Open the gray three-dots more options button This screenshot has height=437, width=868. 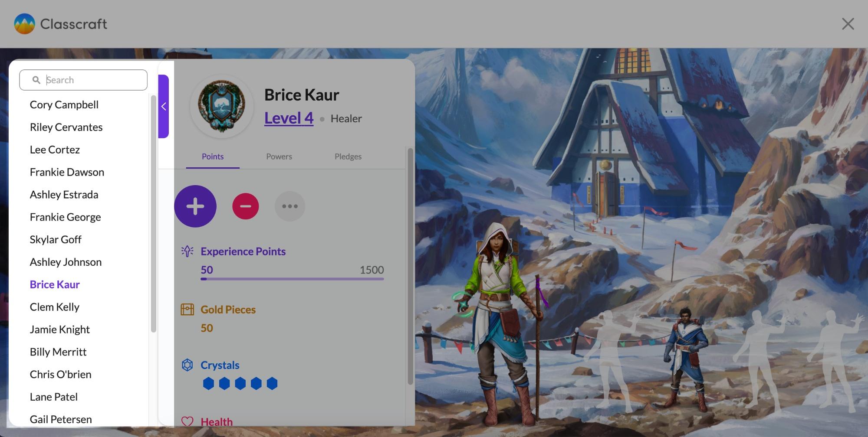coord(290,206)
